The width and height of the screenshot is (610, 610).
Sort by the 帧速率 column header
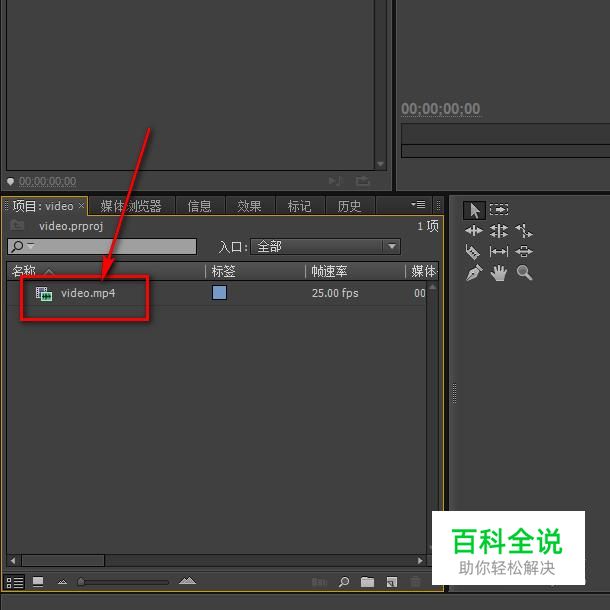point(330,271)
